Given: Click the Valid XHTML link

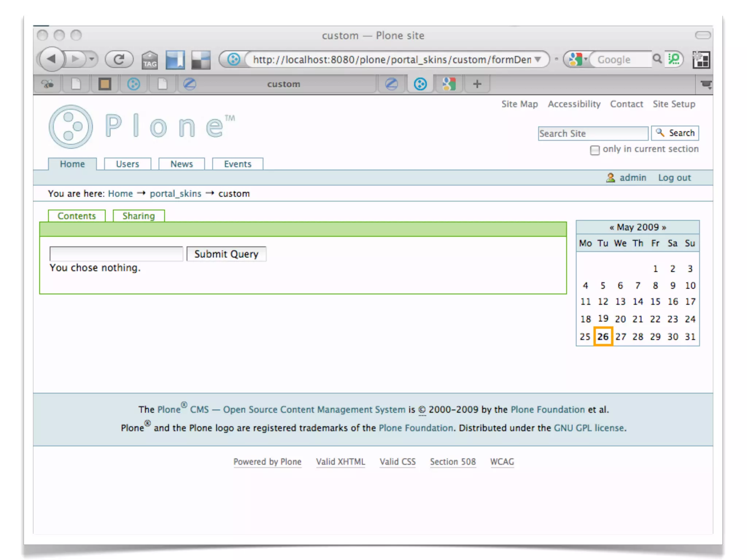Looking at the screenshot, I should tap(340, 462).
